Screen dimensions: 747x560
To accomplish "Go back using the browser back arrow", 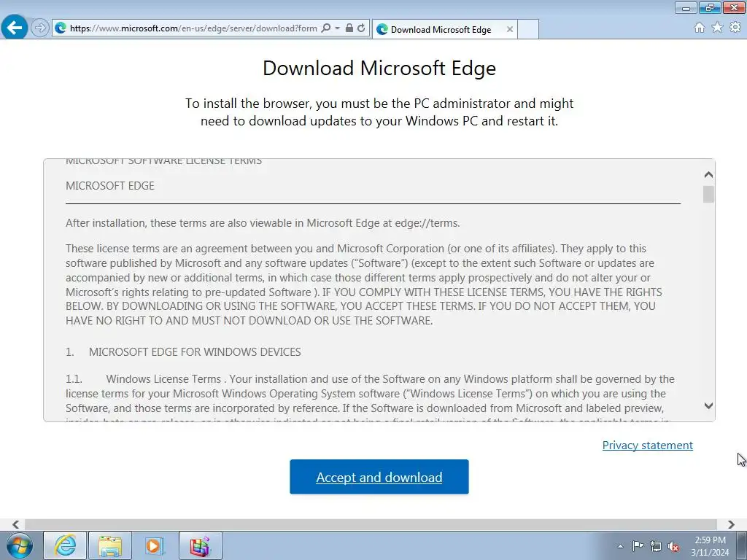I will coord(15,27).
